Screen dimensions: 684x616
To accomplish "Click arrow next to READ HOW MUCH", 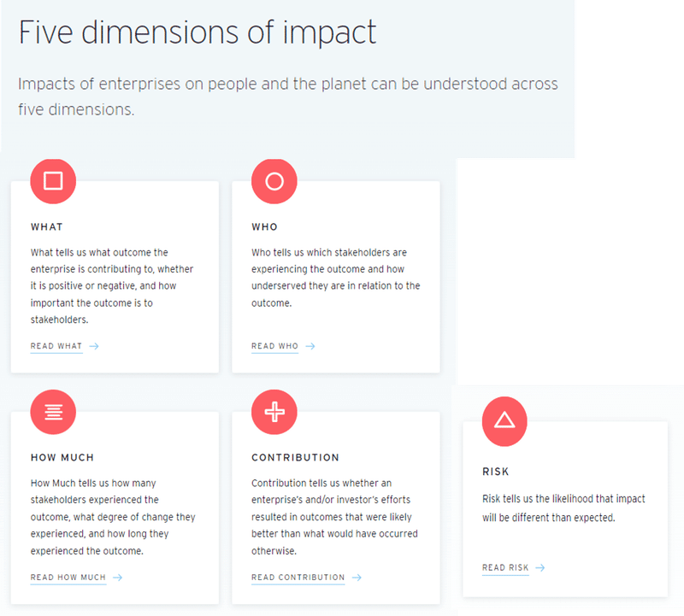I will tap(117, 578).
